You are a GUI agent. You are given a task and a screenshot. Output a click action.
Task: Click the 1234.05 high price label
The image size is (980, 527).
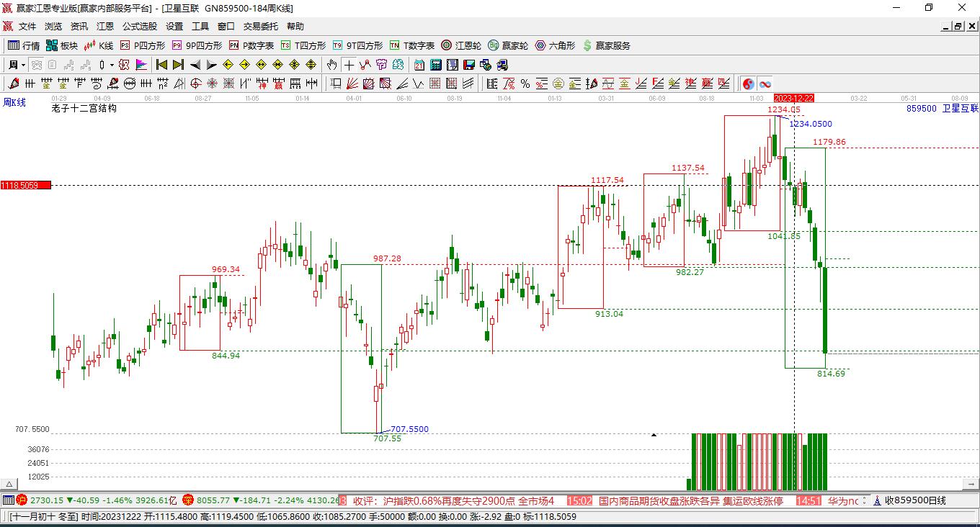click(x=783, y=109)
